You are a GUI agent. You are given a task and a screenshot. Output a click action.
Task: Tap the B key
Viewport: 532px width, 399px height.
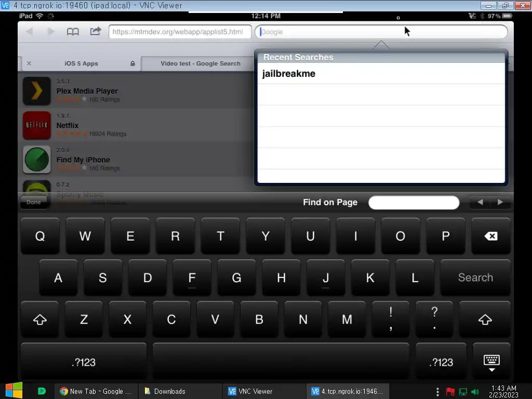pyautogui.click(x=259, y=320)
